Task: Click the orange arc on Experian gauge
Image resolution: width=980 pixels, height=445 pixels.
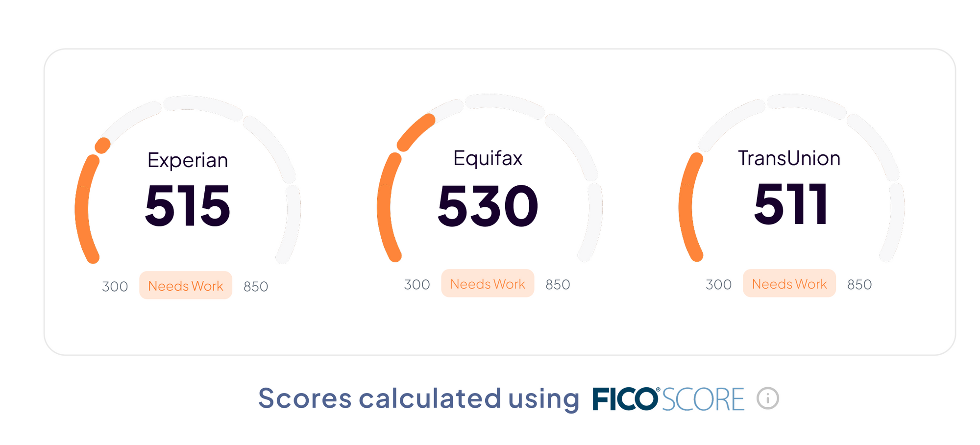Action: (82, 208)
